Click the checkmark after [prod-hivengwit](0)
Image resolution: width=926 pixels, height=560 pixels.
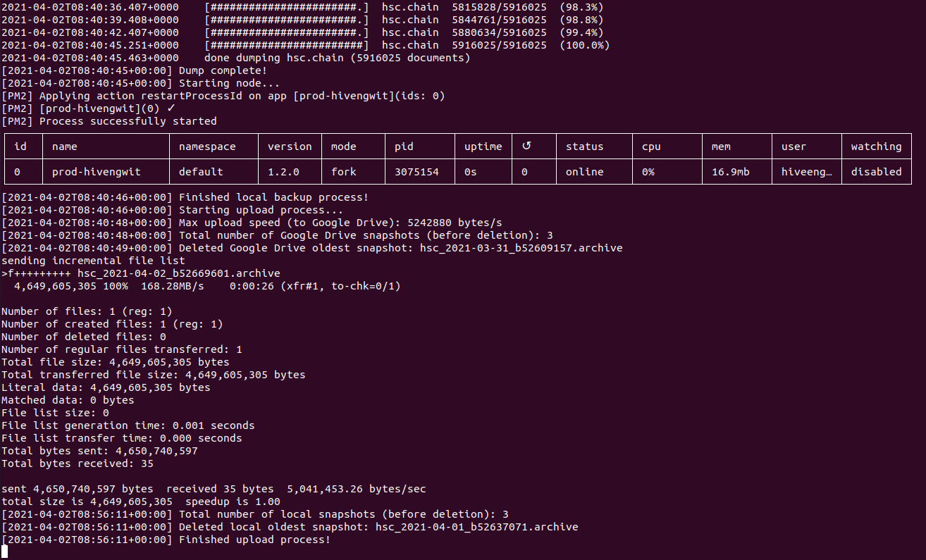[x=171, y=108]
